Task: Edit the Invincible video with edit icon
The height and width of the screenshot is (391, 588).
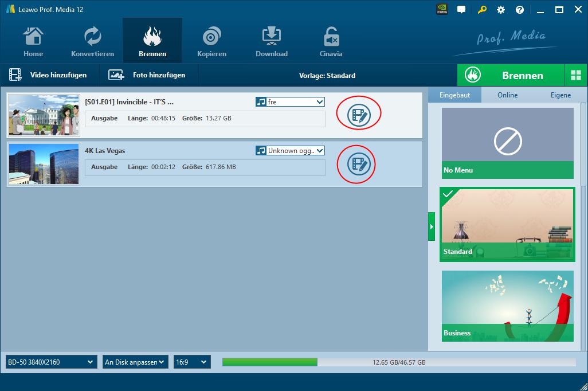Action: coord(359,115)
